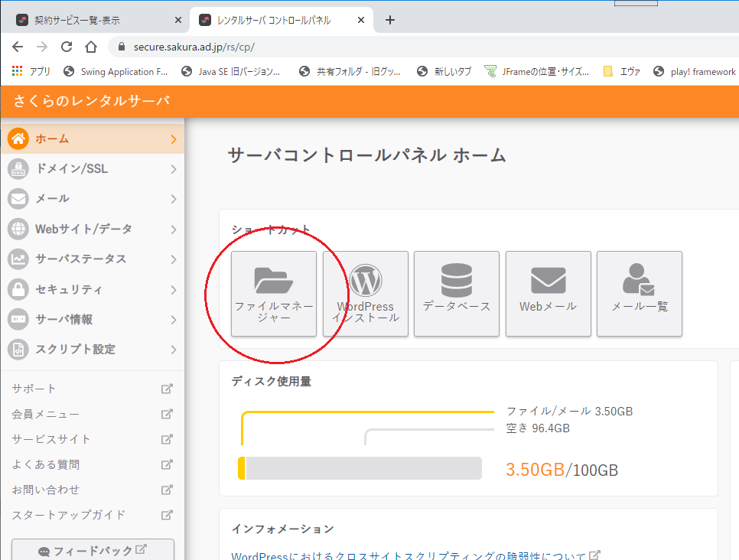Reload the page with refresh icon

coord(67,47)
